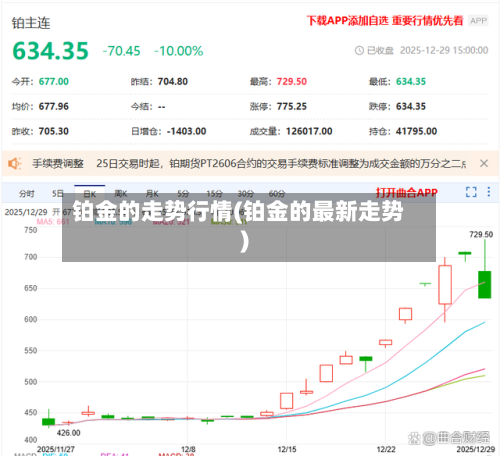Click the clock icon beside 已收盘
Viewport: 500px width, 456px height.
point(359,51)
